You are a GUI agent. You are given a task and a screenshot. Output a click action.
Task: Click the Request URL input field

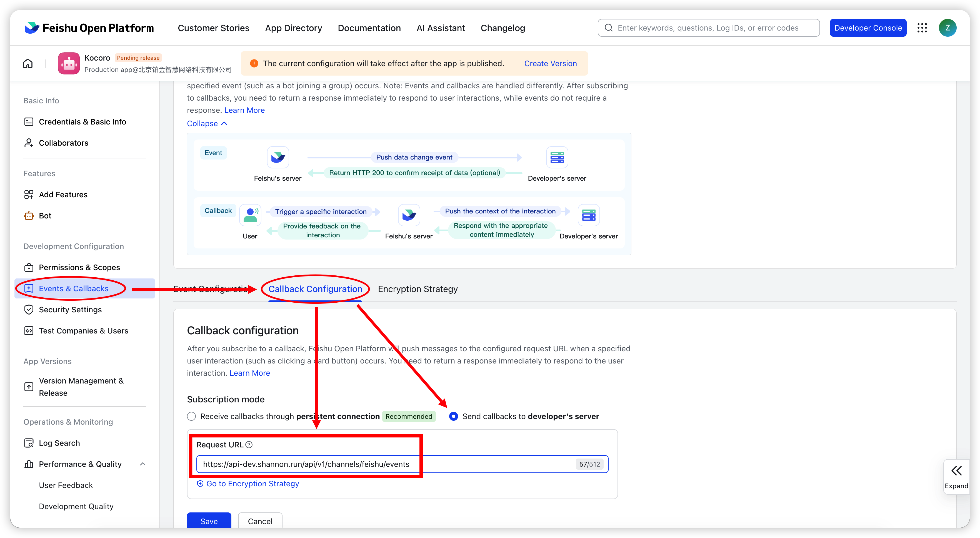(x=402, y=464)
